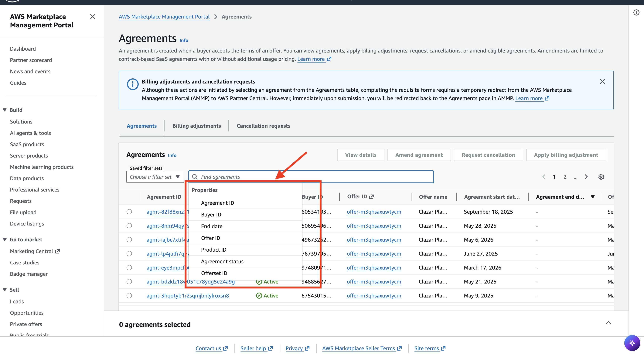Choose Offerset ID filter property

tap(245, 273)
